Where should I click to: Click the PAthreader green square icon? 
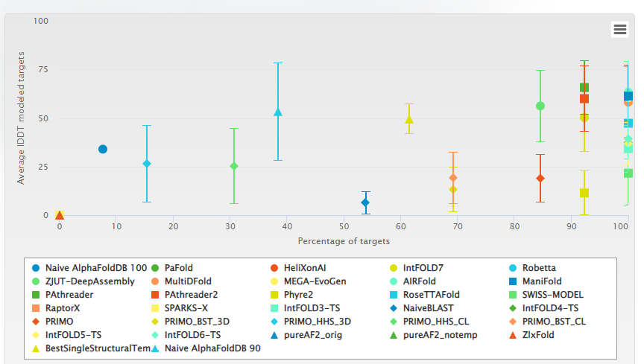click(36, 295)
